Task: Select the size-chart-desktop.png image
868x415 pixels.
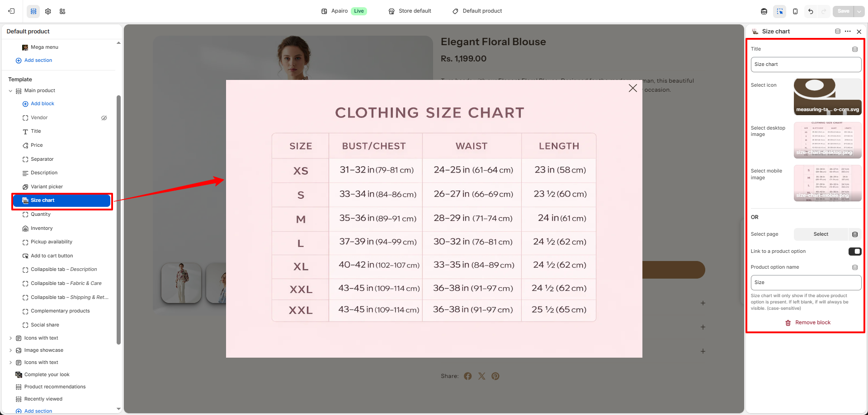Action: tap(827, 140)
